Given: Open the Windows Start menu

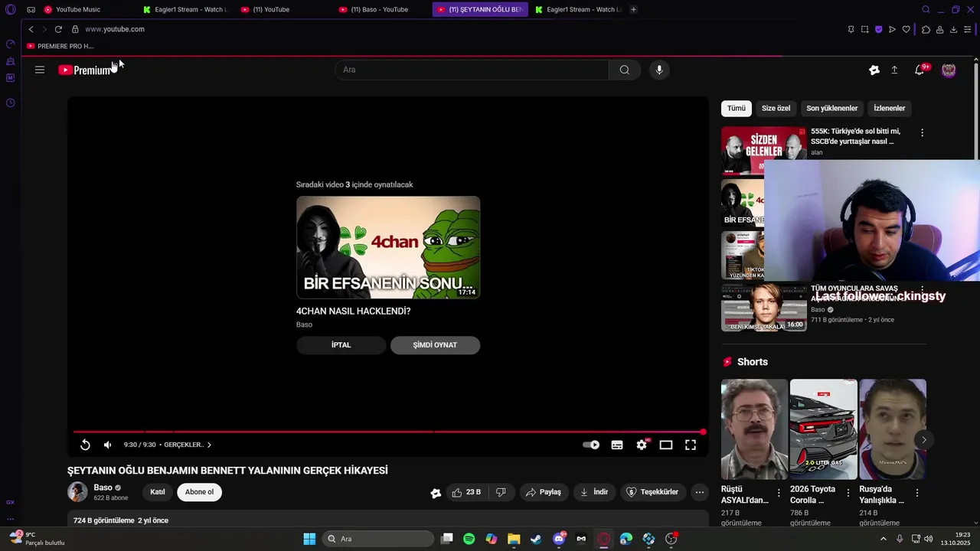Looking at the screenshot, I should click(309, 539).
